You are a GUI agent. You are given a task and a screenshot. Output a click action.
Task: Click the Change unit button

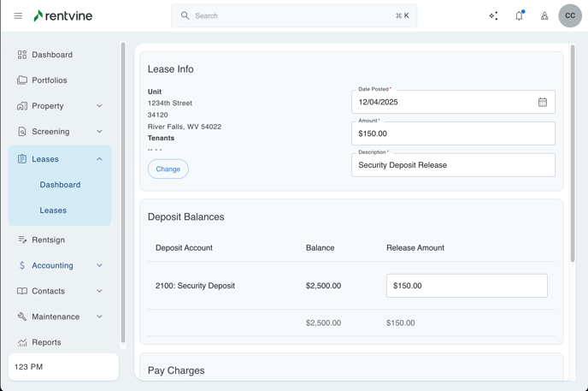tap(168, 169)
